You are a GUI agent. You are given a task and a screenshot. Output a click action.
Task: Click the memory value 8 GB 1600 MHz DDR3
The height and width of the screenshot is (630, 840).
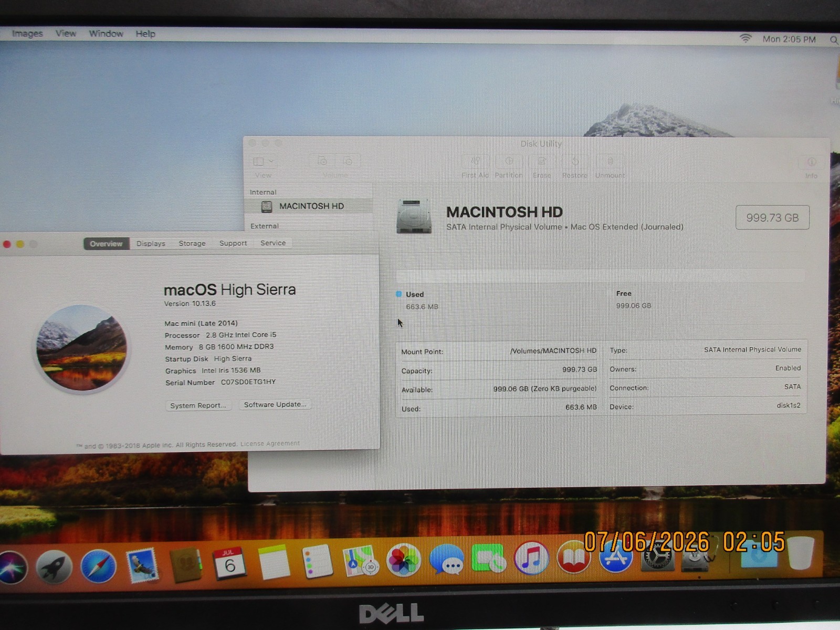coord(236,347)
